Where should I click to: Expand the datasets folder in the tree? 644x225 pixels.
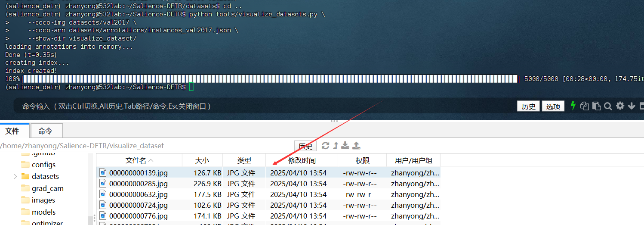(15, 176)
